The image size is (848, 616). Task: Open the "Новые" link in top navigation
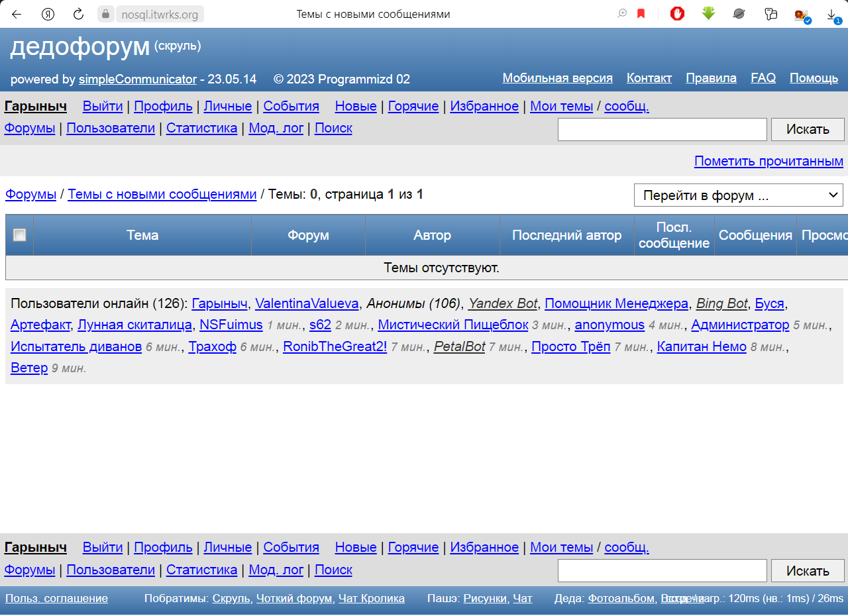click(356, 106)
